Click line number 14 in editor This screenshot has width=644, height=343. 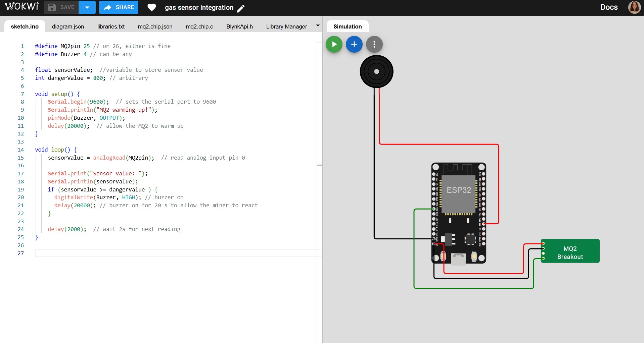click(21, 150)
